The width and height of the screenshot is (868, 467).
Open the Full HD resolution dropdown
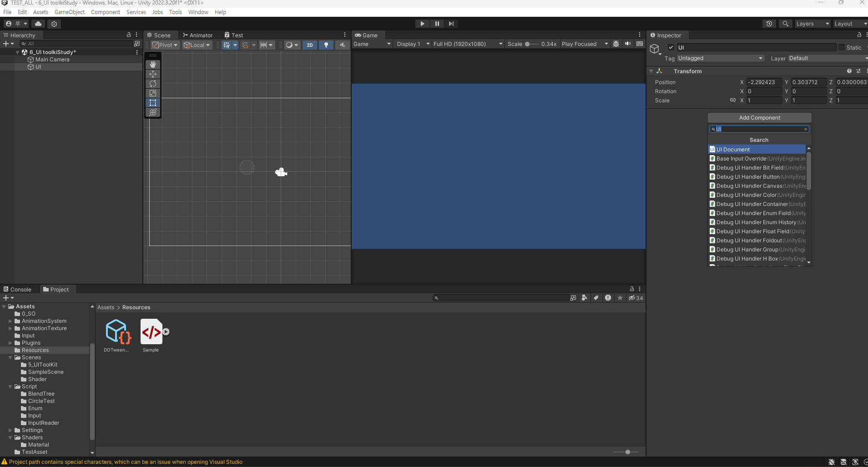click(468, 44)
